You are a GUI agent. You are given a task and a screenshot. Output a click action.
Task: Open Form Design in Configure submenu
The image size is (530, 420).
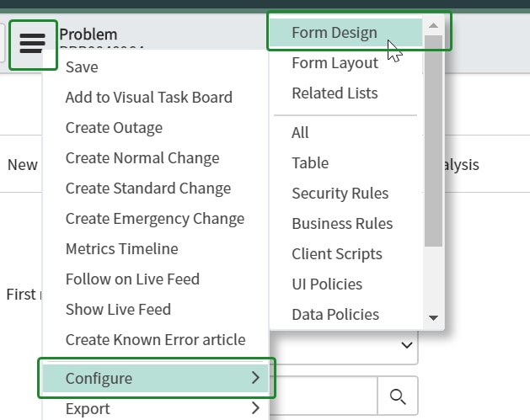(x=345, y=33)
